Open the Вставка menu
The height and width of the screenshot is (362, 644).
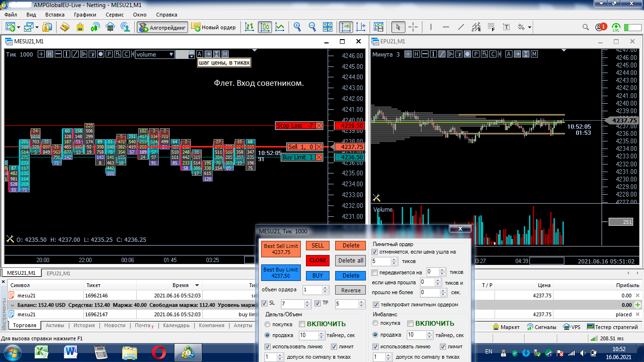pos(55,15)
